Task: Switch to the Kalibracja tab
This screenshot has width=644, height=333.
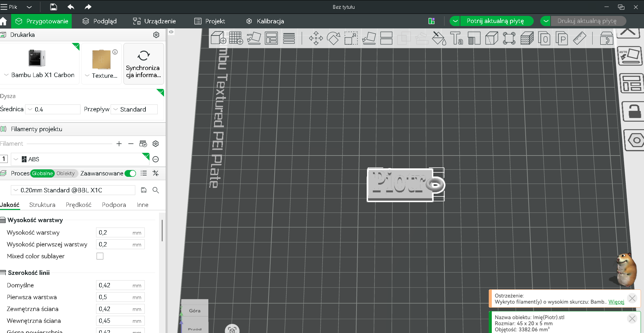Action: point(265,21)
